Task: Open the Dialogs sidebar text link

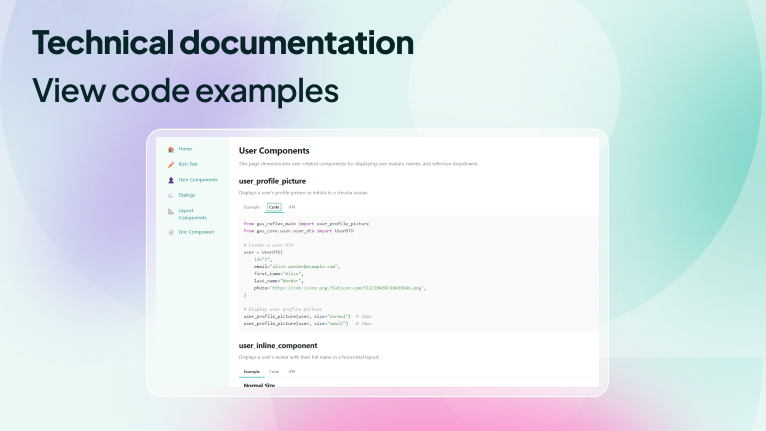Action: [x=187, y=195]
